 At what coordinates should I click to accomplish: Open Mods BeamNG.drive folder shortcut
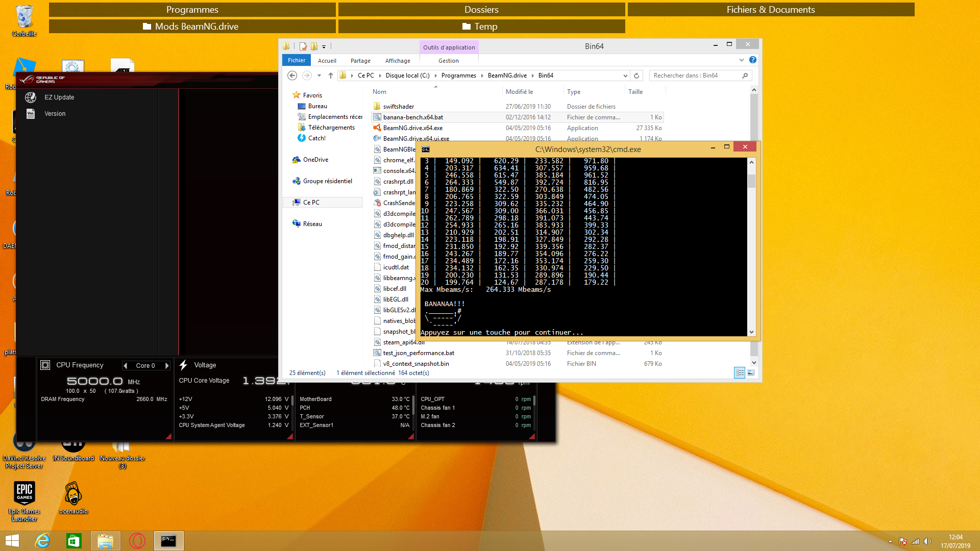point(192,27)
